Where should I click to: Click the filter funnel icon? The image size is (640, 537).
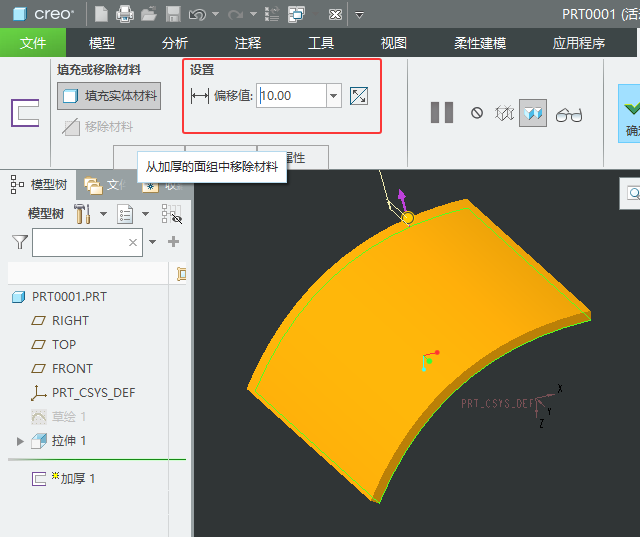(x=20, y=242)
